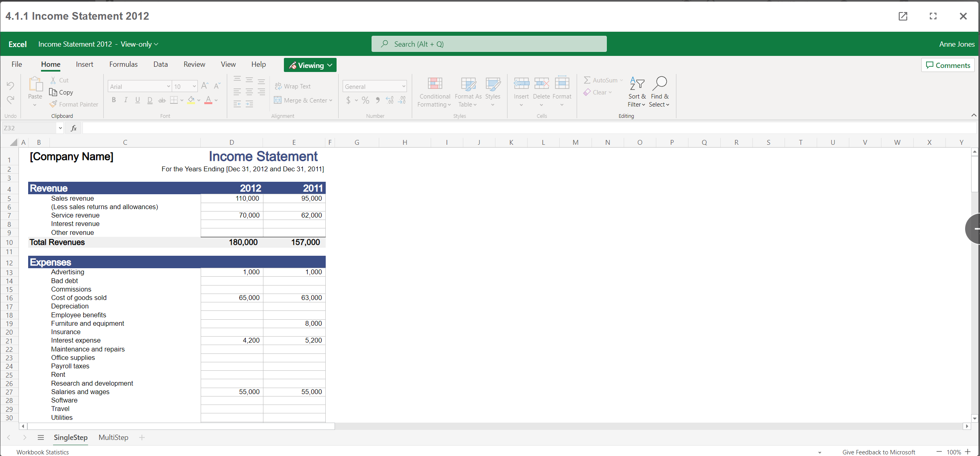Screen dimensions: 980x456
Task: Switch to the MultiStep sheet tab
Action: tap(113, 438)
